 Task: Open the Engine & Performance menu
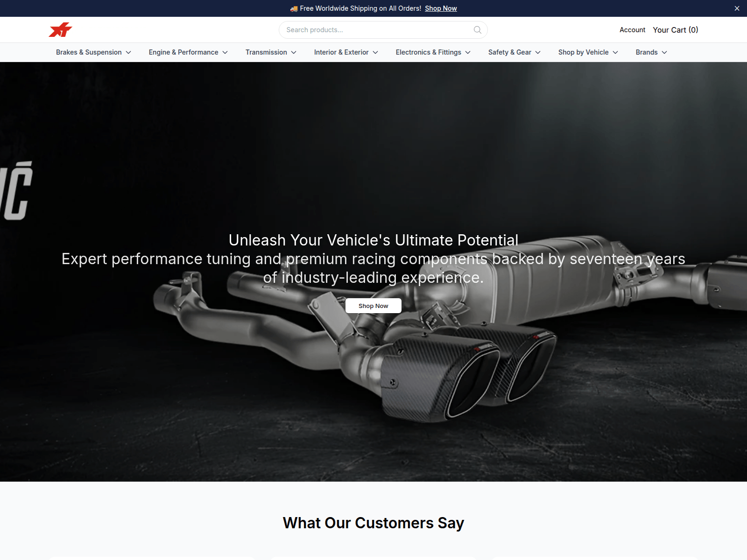tap(188, 52)
